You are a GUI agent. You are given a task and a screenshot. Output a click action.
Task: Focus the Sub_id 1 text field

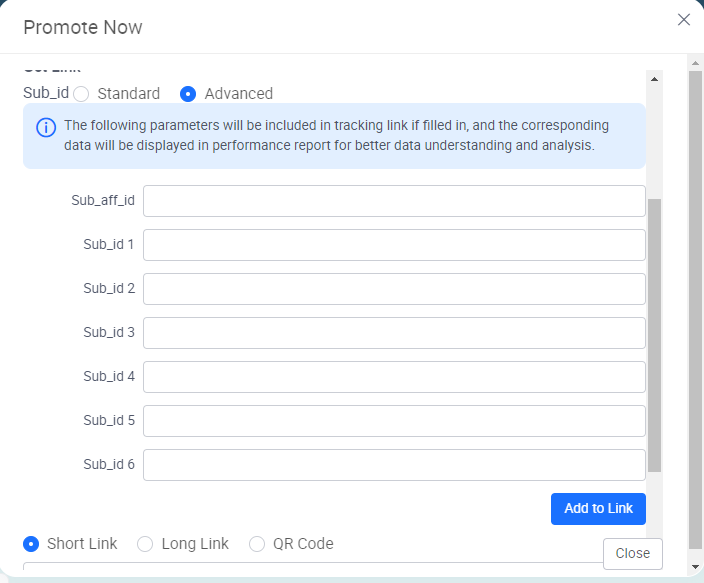394,245
